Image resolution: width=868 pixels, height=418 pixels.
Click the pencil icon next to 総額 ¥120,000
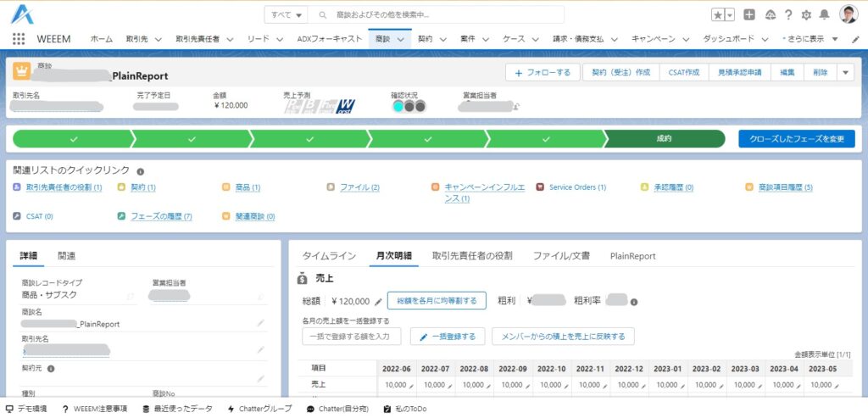[x=379, y=302]
